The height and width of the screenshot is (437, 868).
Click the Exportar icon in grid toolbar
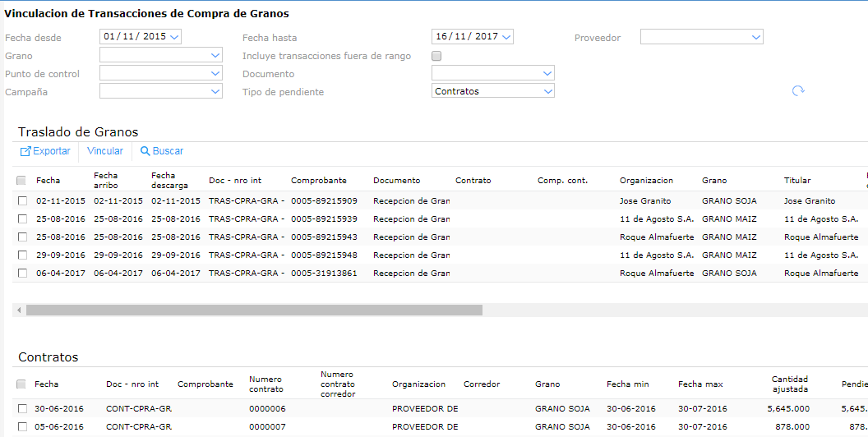pos(25,151)
